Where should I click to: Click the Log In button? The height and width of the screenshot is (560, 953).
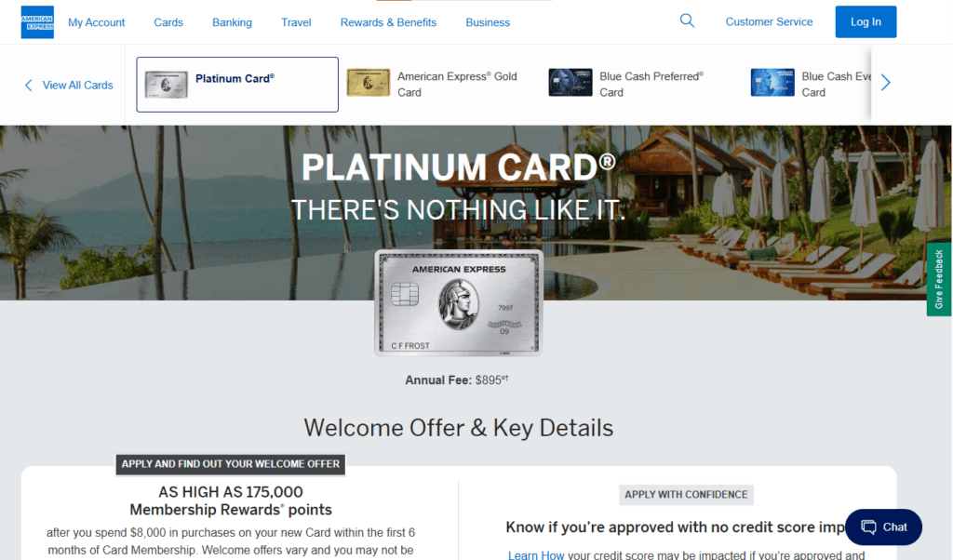click(x=866, y=22)
